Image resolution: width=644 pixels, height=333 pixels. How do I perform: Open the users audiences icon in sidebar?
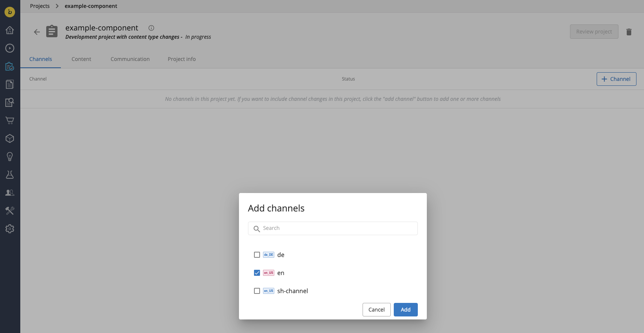click(10, 193)
